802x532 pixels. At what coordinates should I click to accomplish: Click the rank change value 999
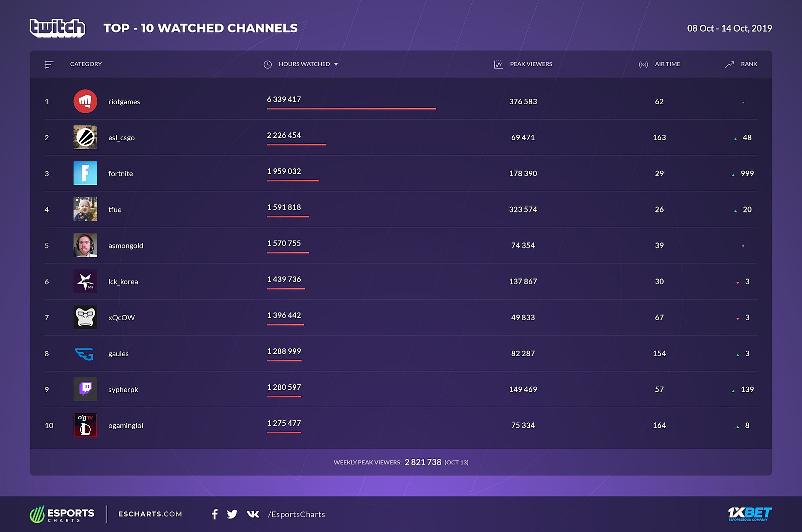coord(747,173)
